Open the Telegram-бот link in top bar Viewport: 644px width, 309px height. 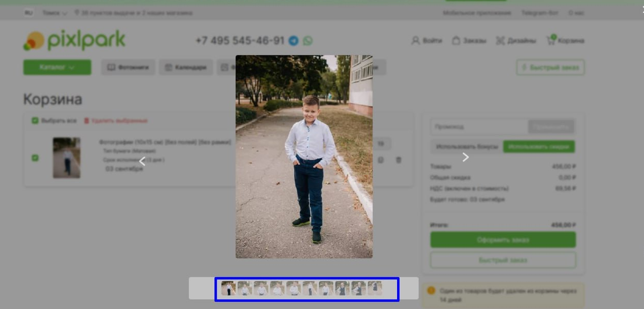pyautogui.click(x=540, y=13)
